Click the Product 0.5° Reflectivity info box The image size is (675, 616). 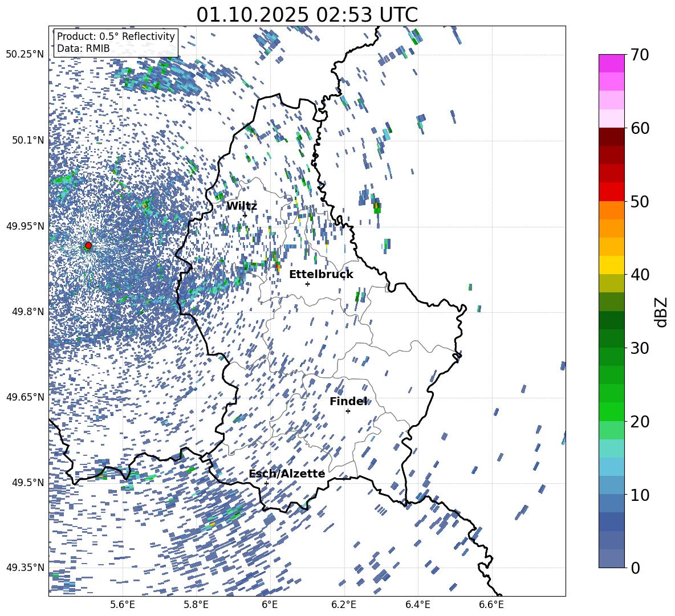[x=116, y=43]
